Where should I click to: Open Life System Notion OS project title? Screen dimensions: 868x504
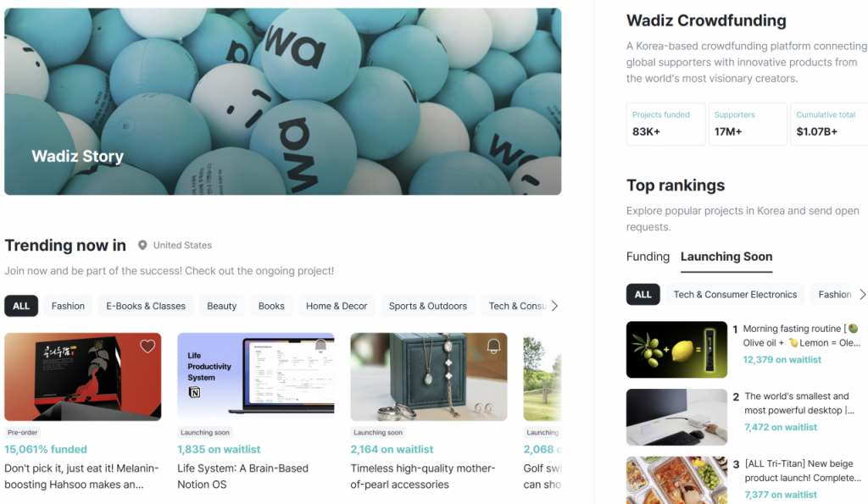(x=242, y=476)
